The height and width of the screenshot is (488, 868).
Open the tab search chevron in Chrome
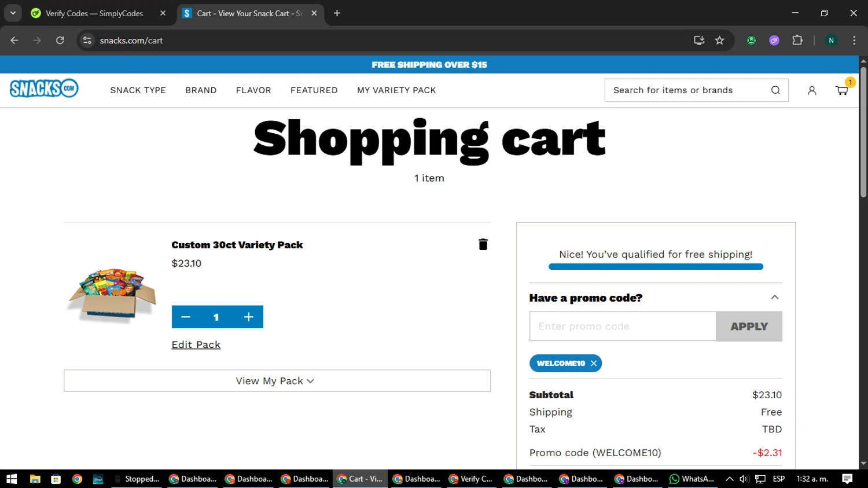pos(13,13)
